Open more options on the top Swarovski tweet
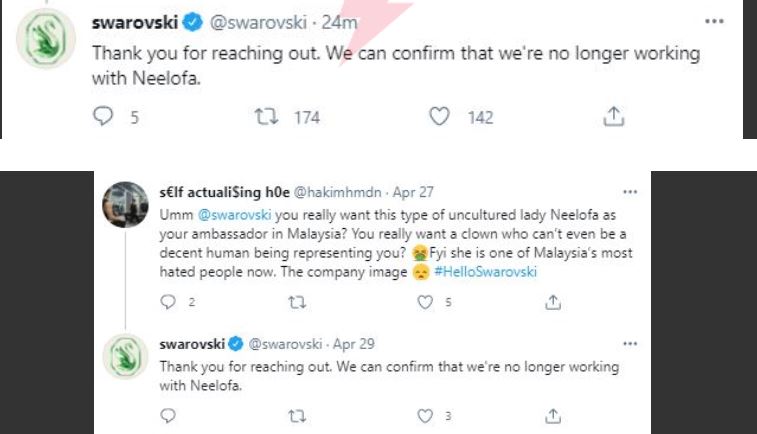The image size is (757, 434). click(713, 21)
